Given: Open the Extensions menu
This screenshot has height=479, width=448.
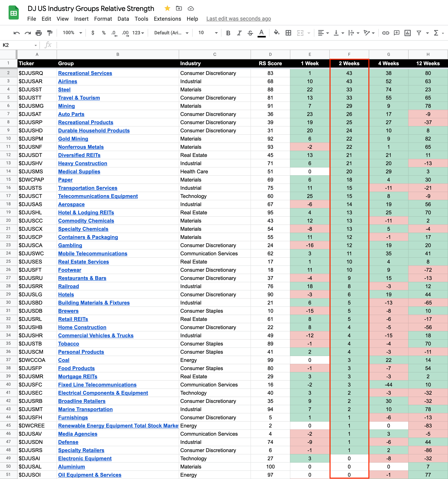Looking at the screenshot, I should pos(167,19).
